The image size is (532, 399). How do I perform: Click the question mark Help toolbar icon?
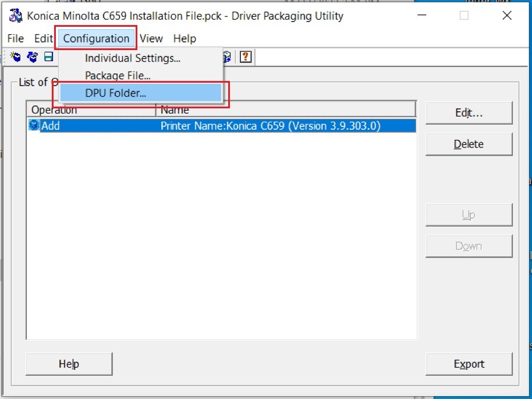(x=246, y=57)
